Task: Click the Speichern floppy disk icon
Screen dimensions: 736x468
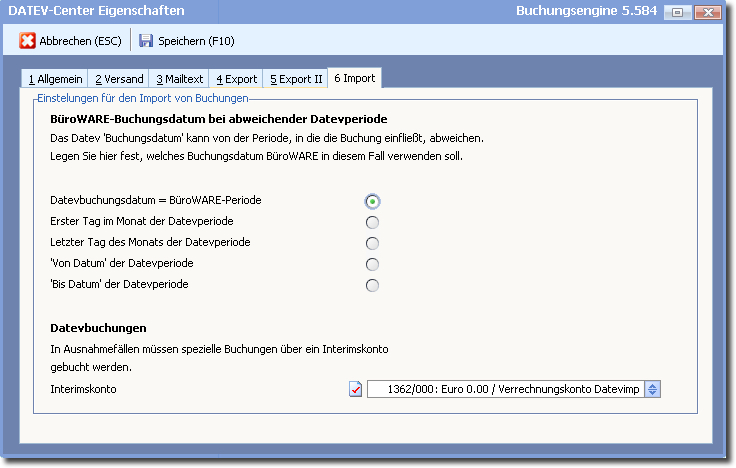Action: pyautogui.click(x=146, y=41)
